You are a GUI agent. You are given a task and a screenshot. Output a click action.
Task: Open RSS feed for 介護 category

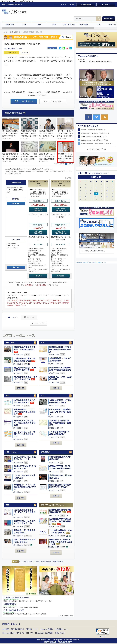click(x=71, y=343)
